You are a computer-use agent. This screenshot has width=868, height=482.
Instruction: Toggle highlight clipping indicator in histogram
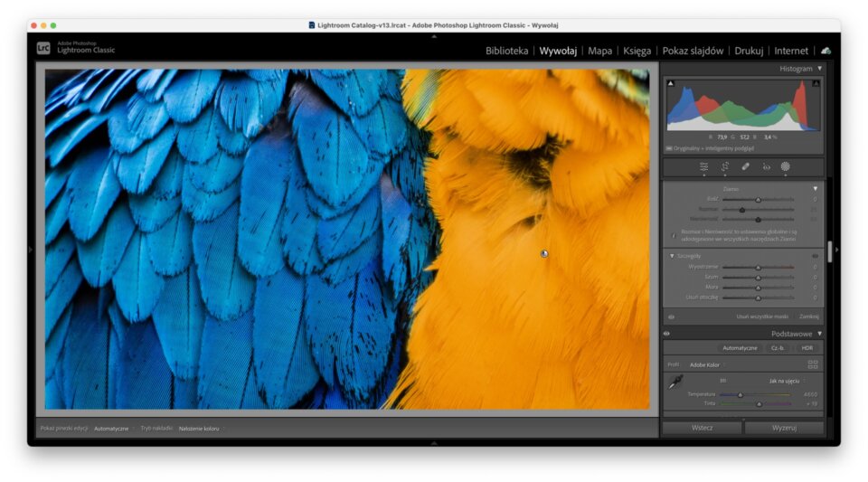tap(816, 83)
